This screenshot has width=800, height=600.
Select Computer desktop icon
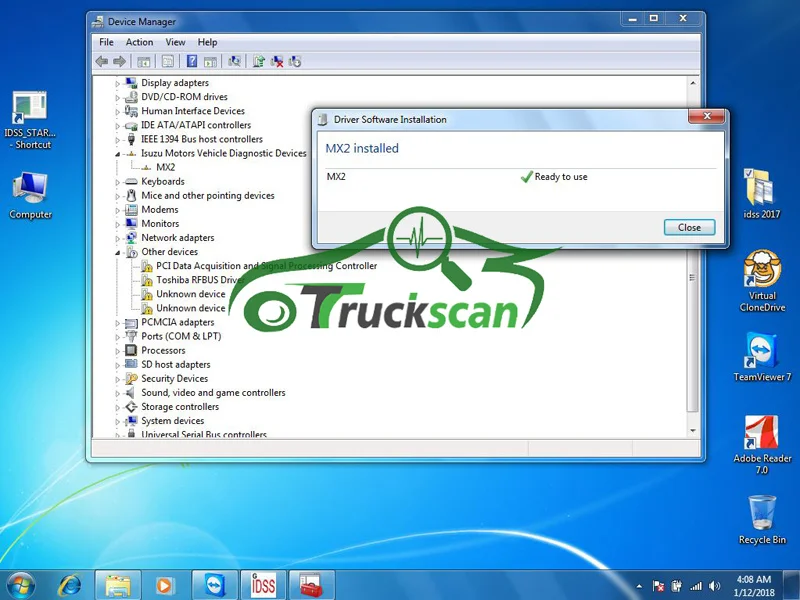[30, 196]
